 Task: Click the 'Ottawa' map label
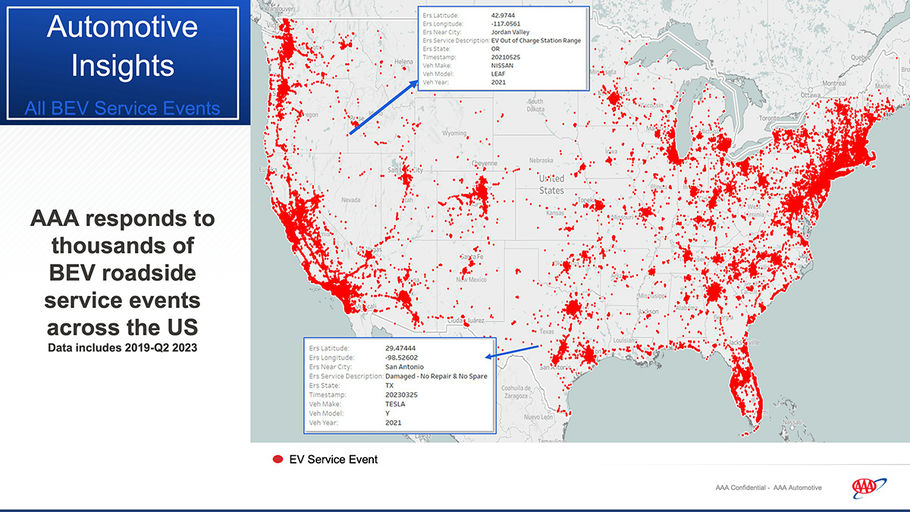811,95
